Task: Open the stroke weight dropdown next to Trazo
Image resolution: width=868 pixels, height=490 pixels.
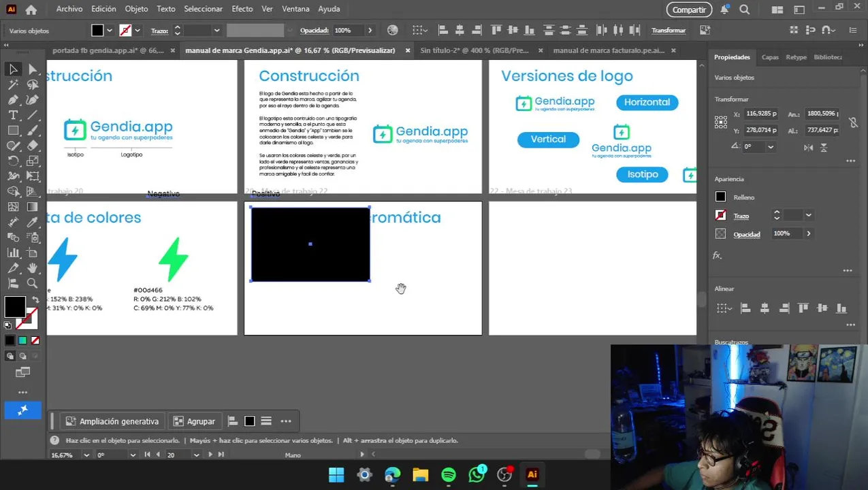Action: (x=216, y=30)
